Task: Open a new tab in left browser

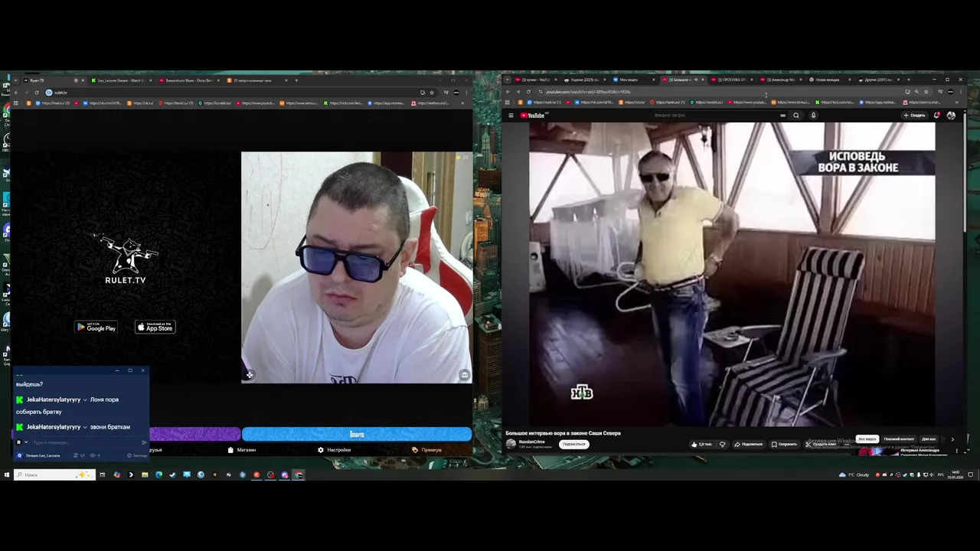Action: point(296,80)
